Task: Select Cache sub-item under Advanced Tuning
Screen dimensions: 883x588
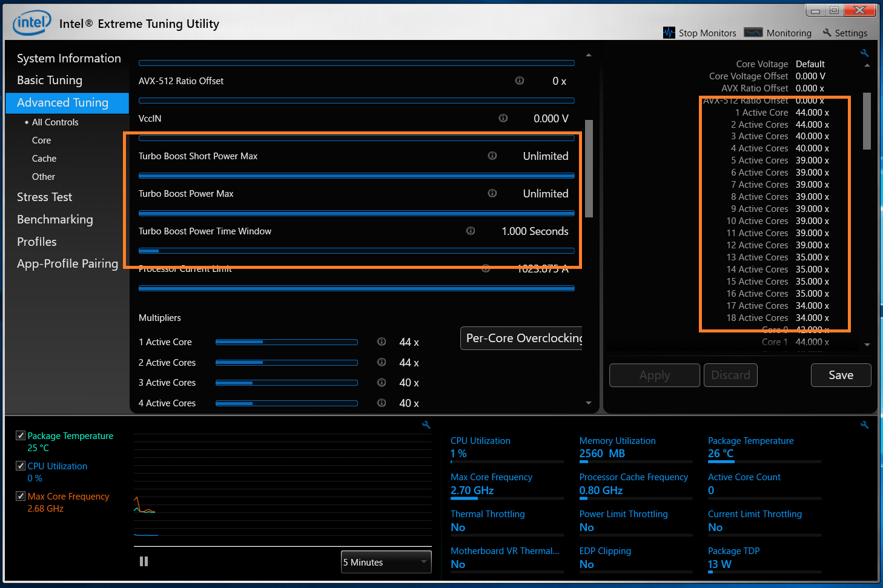Action: pyautogui.click(x=44, y=158)
